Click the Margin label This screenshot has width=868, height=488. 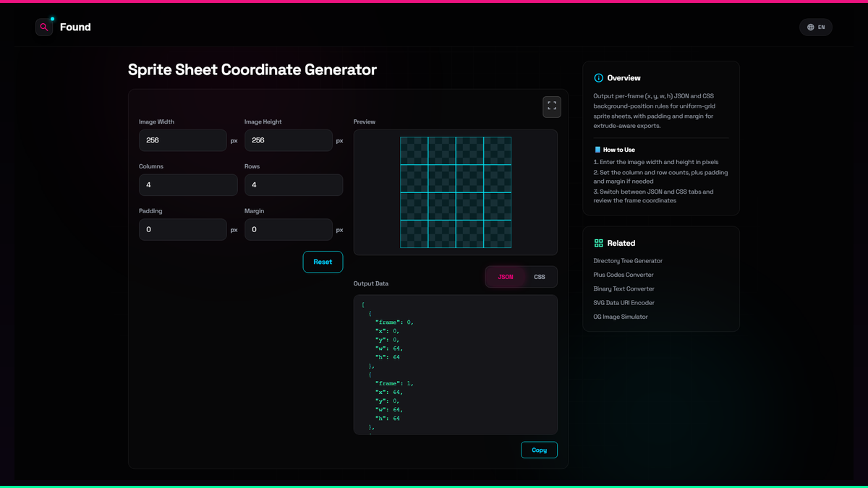[254, 211]
